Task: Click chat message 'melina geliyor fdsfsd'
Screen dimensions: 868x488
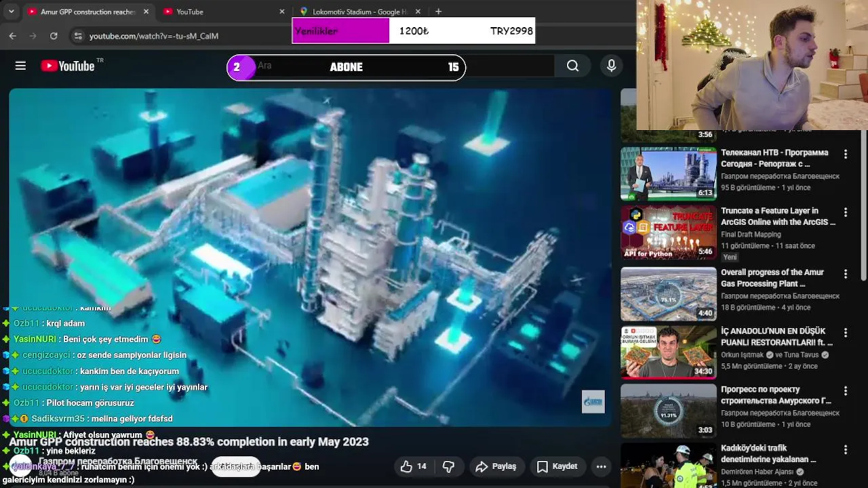Action: 131,419
